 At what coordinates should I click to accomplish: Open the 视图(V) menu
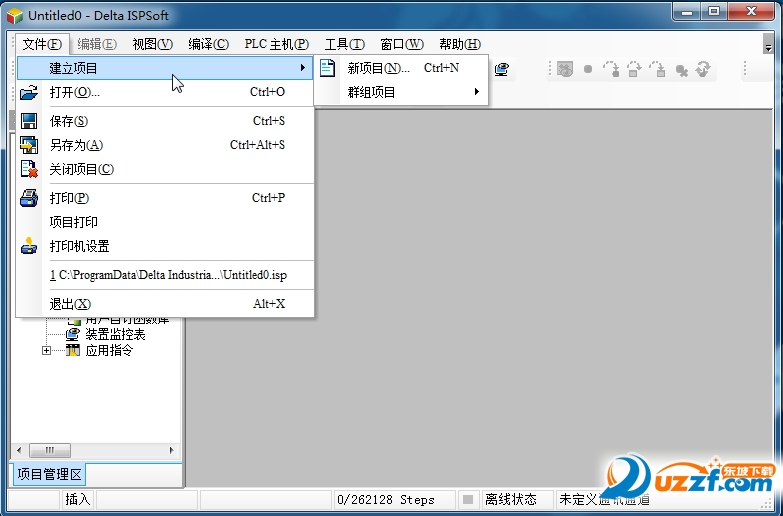[x=152, y=44]
